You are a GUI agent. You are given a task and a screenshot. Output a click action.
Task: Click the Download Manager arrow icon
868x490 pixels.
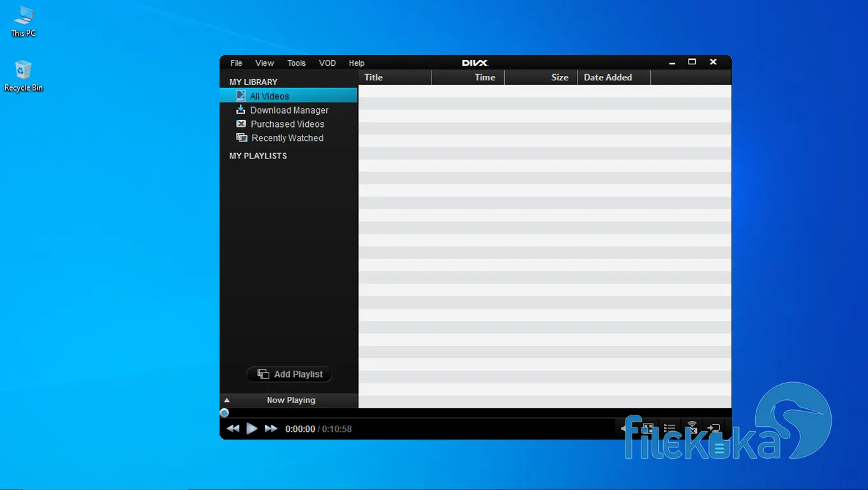(241, 110)
